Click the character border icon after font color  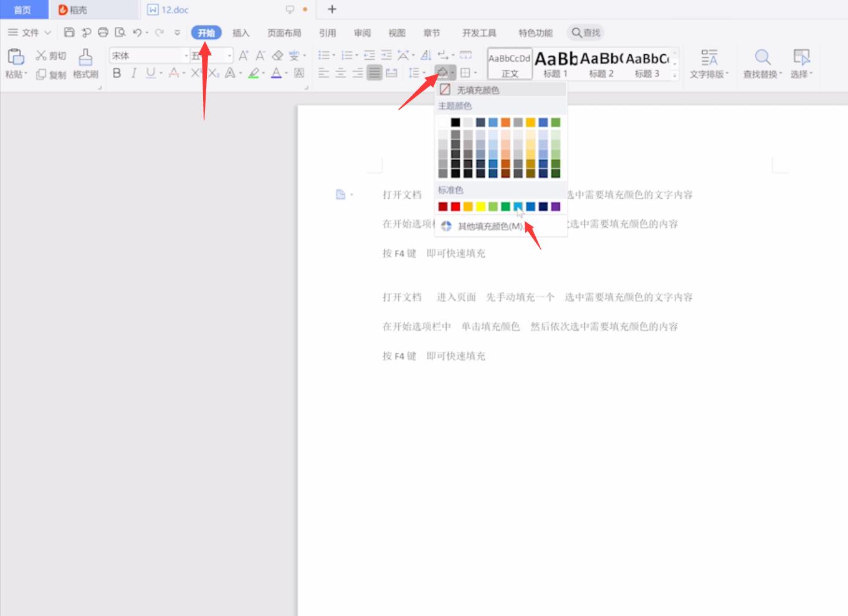coord(299,73)
